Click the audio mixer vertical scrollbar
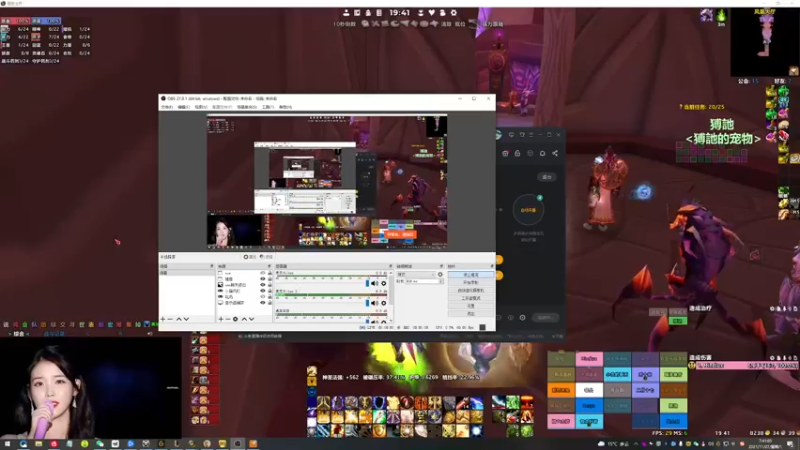Image resolution: width=800 pixels, height=450 pixels. pos(391,291)
